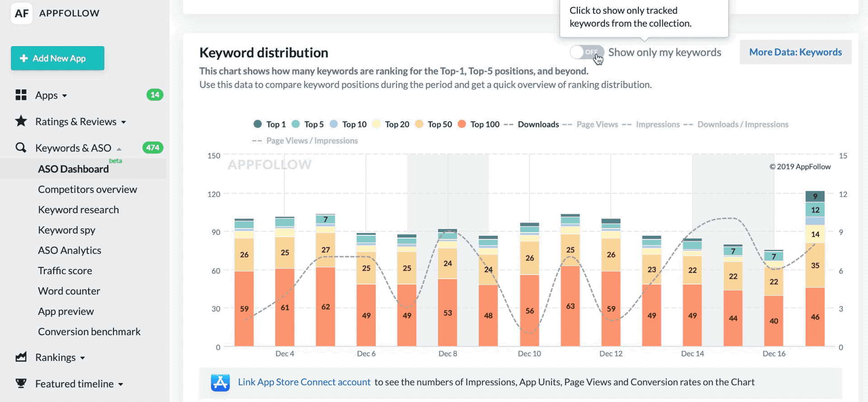Image resolution: width=868 pixels, height=402 pixels.
Task: Click the Rankings chart icon
Action: [x=21, y=357]
